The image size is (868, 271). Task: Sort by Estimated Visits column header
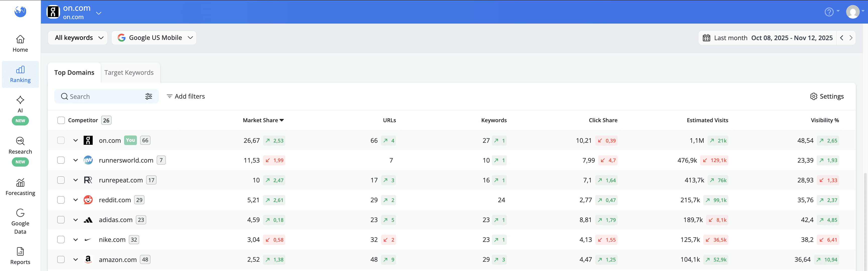click(707, 120)
